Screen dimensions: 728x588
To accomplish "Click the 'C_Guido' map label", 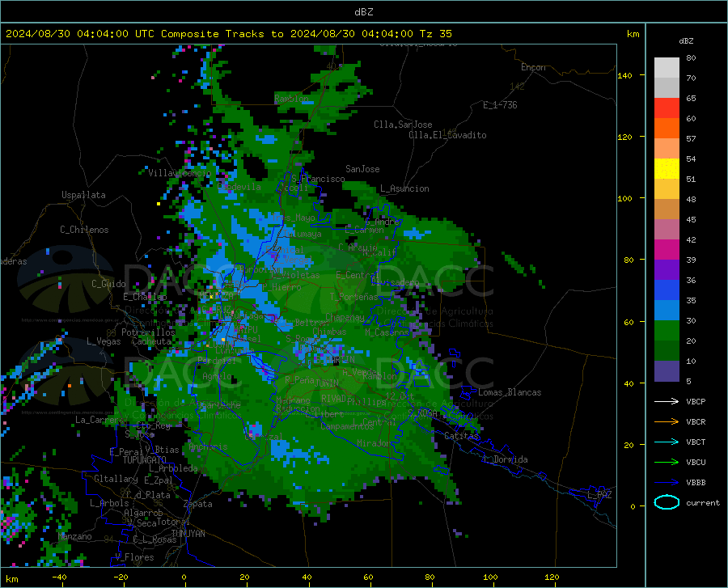I will point(108,284).
